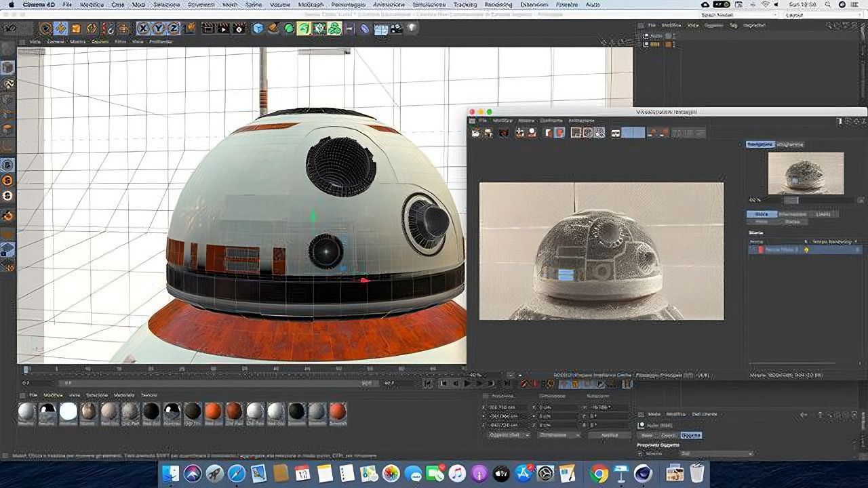Toggle the X axis lock button
The image size is (868, 488).
pyautogui.click(x=143, y=28)
